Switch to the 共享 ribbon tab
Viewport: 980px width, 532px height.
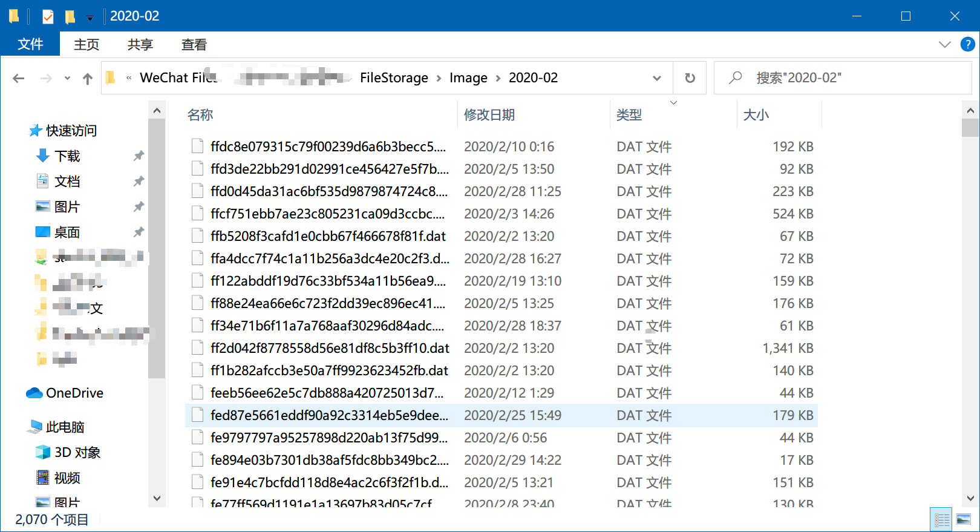click(x=140, y=44)
